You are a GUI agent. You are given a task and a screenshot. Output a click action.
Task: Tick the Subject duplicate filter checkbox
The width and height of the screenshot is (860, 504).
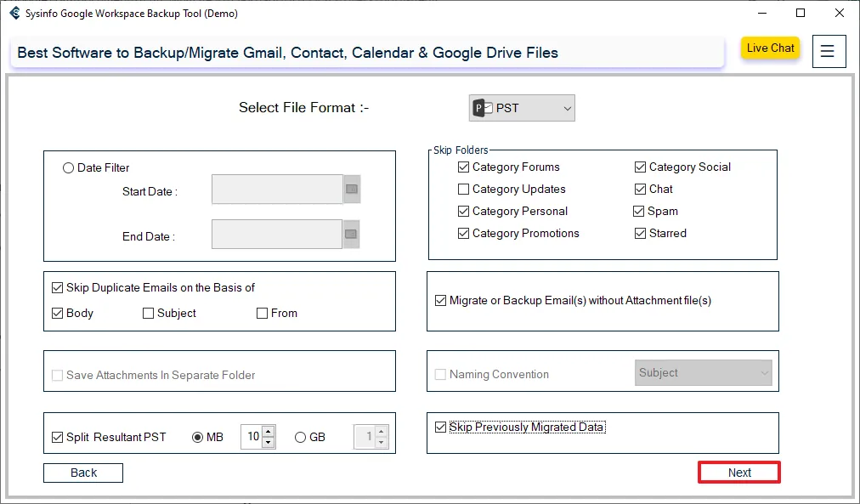[x=149, y=314]
